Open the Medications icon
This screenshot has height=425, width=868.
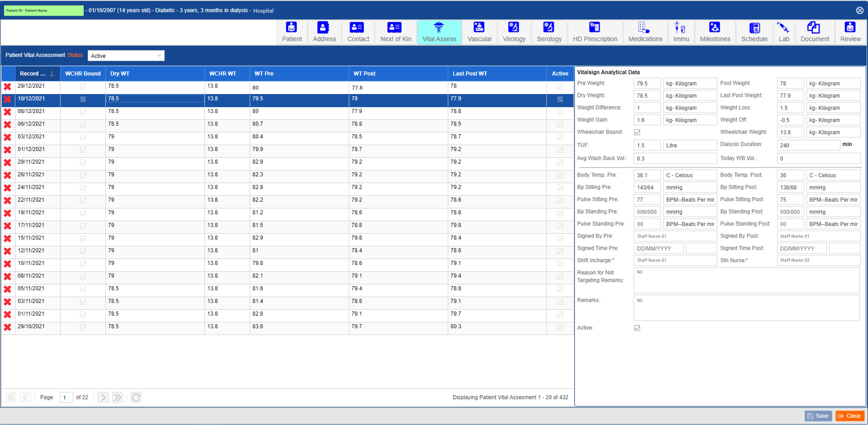(644, 27)
